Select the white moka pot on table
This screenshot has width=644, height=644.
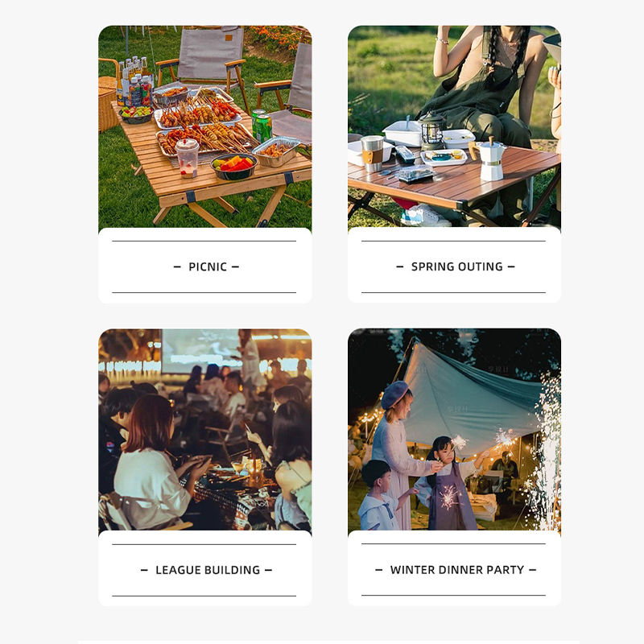click(x=489, y=158)
